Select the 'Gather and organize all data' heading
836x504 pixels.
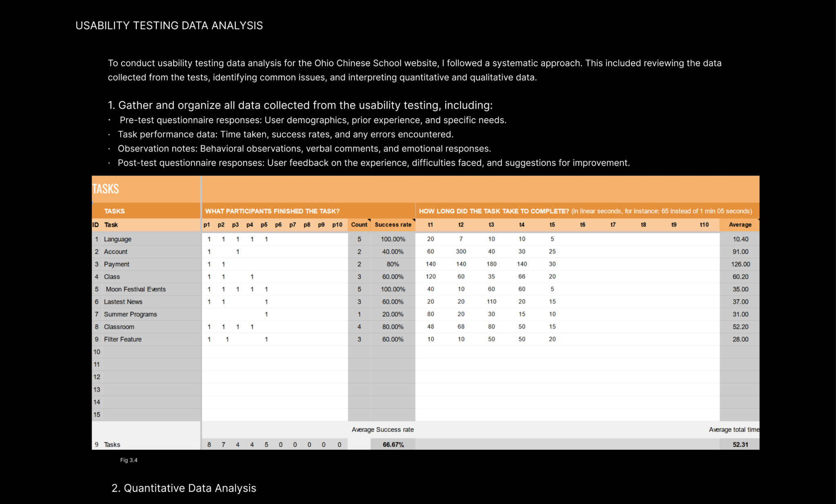tap(300, 105)
